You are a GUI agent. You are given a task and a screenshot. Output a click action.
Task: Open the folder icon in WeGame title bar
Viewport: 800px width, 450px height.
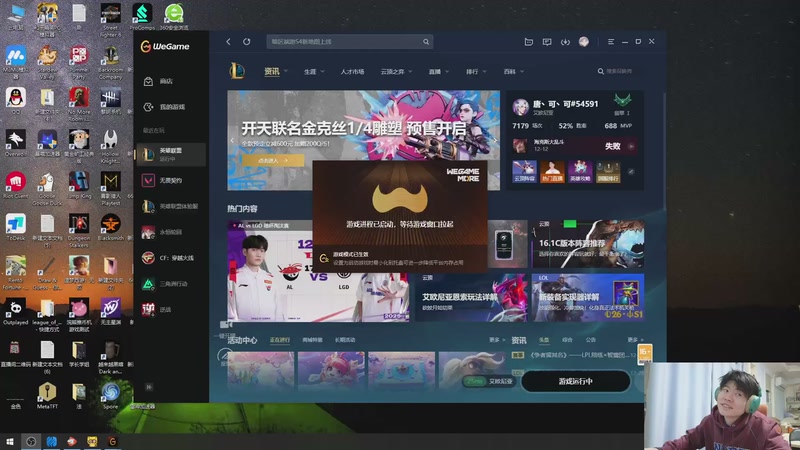[x=529, y=42]
